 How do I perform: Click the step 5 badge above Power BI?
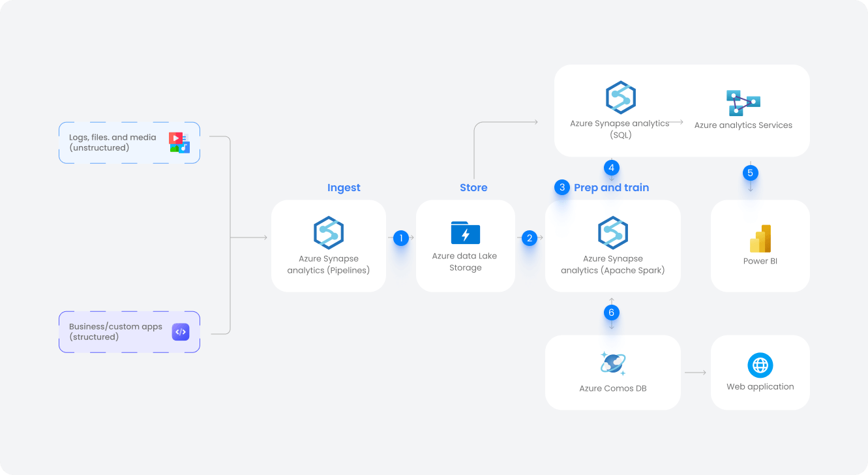(751, 172)
